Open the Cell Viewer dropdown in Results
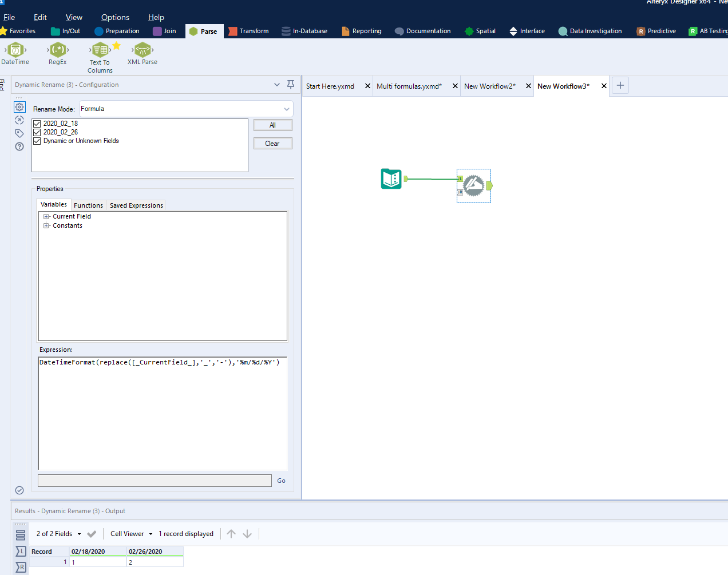728x575 pixels. click(x=131, y=533)
